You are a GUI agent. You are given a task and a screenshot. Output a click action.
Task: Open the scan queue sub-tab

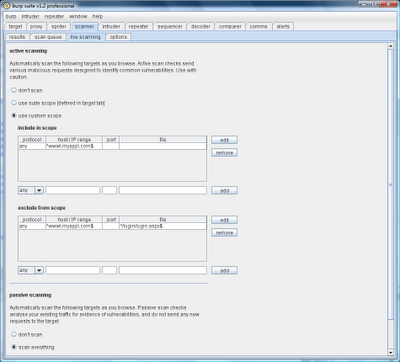pyautogui.click(x=48, y=37)
